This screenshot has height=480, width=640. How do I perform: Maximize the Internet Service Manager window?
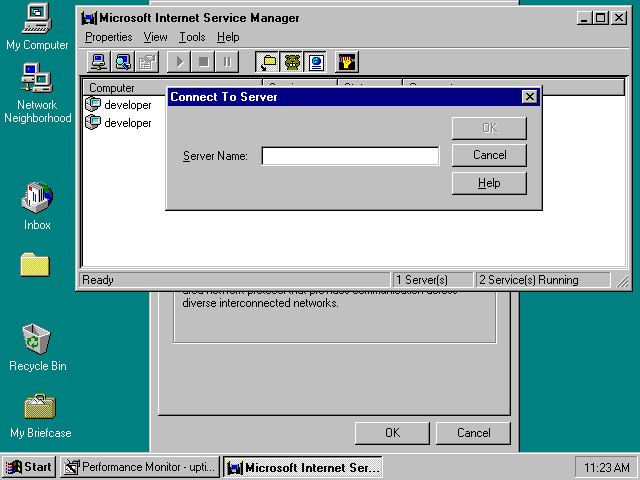(601, 18)
